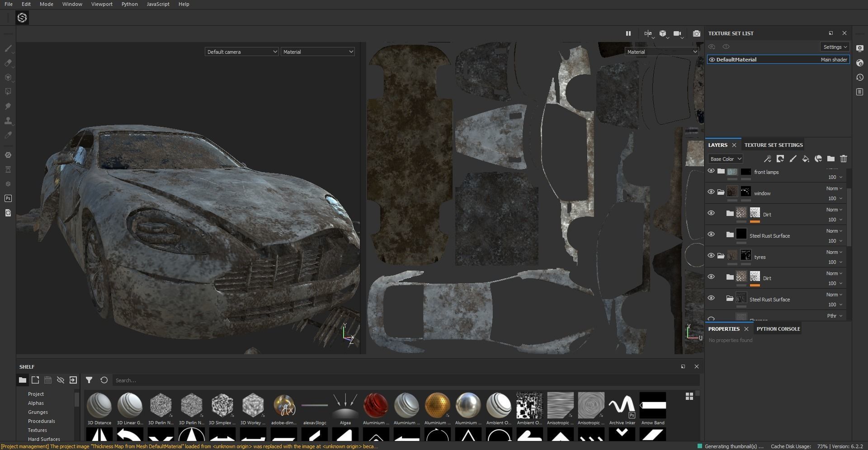The height and width of the screenshot is (450, 868).
Task: Select the Smudge tool
Action: tap(8, 106)
